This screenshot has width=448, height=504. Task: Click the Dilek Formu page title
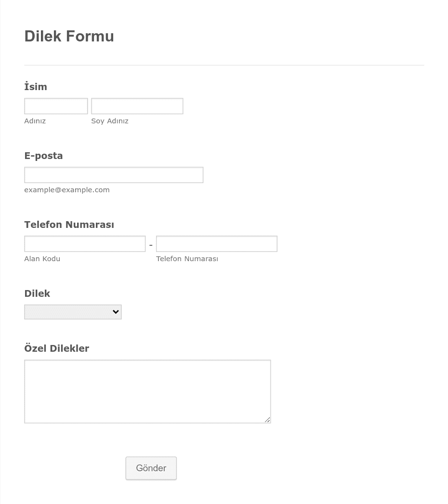69,36
